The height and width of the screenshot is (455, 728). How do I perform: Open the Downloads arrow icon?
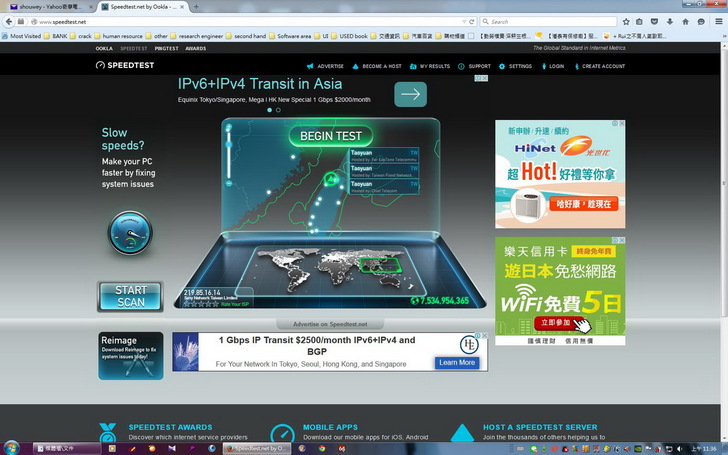click(670, 21)
